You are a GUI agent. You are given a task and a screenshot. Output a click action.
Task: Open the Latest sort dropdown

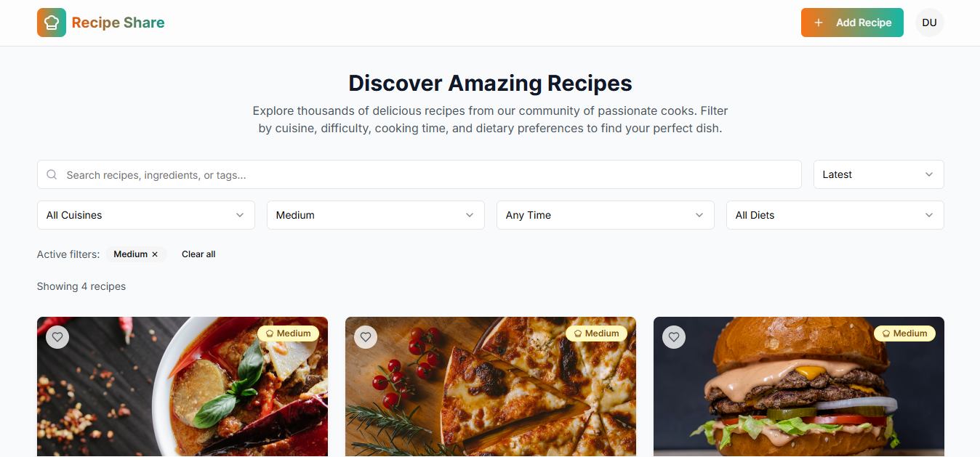[x=878, y=174]
